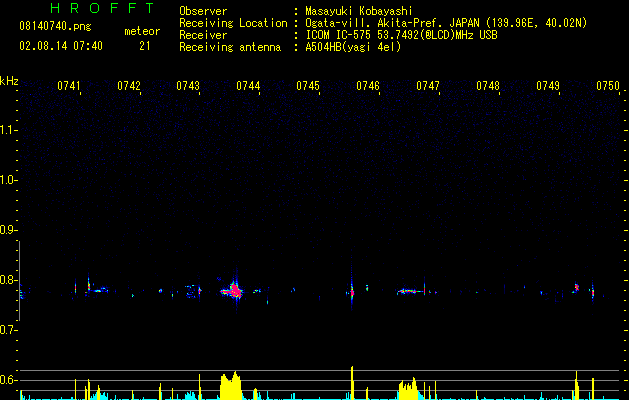629x400 pixels.
Task: Click the 0.8 kHz frequency label
Action: pyautogui.click(x=8, y=280)
